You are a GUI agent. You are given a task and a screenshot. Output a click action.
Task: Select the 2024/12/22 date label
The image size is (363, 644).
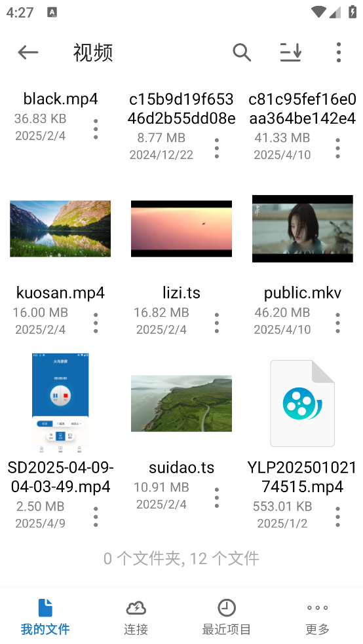point(161,155)
